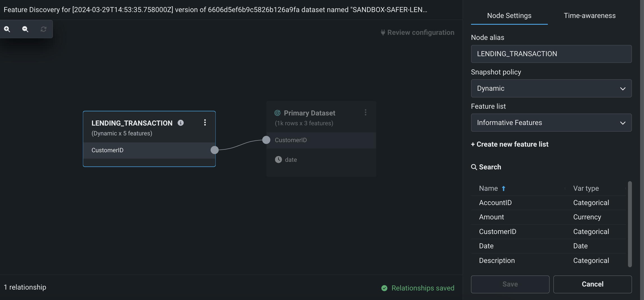Click LENDING_TRANSACTION CustomerID connector dot
This screenshot has height=300, width=644.
215,150
